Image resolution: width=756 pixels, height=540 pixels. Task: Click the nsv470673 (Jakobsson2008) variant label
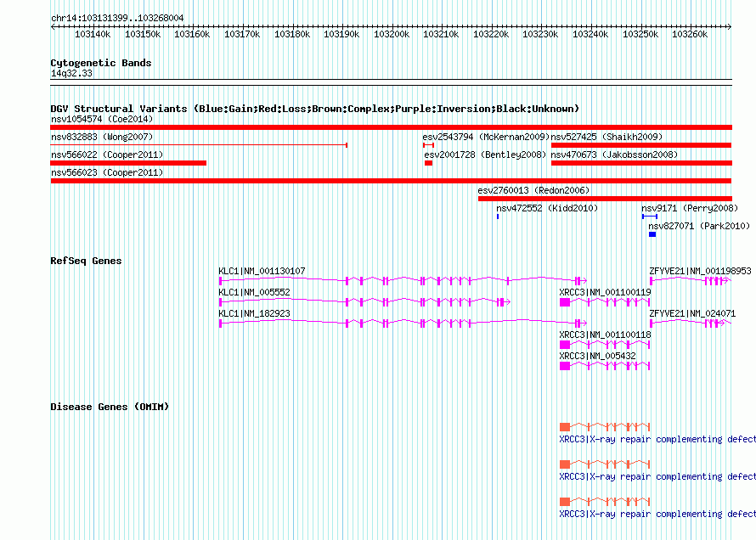(x=614, y=155)
